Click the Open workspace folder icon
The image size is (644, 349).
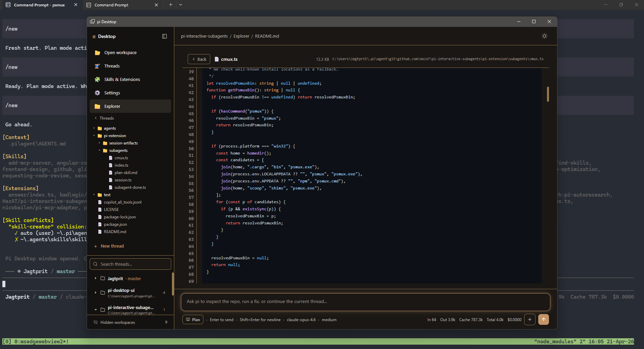[x=97, y=53]
